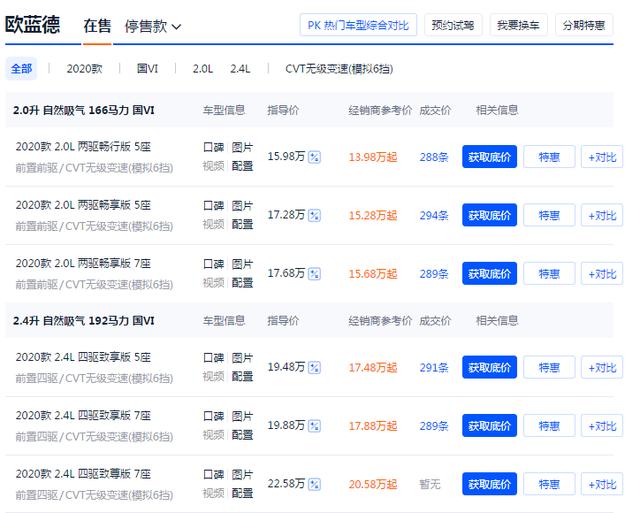Get floor price for 2.0L 两驱畅行版 5座
The height and width of the screenshot is (513, 640).
[489, 157]
